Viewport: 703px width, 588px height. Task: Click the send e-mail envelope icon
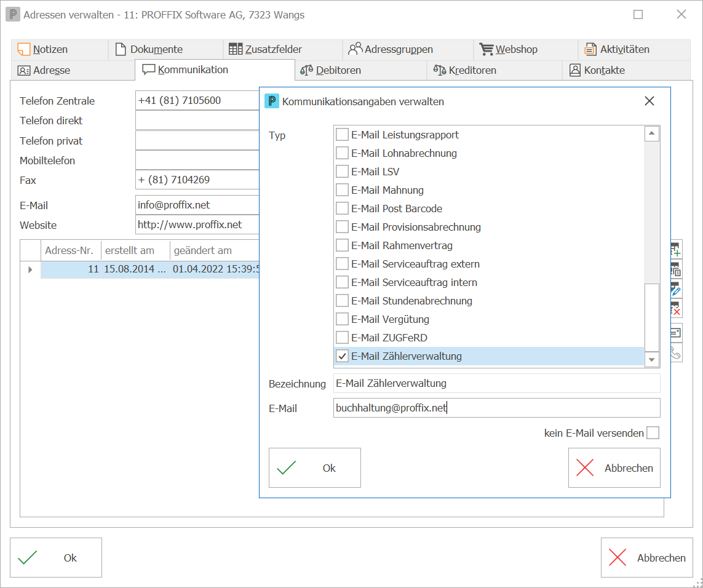click(x=676, y=333)
